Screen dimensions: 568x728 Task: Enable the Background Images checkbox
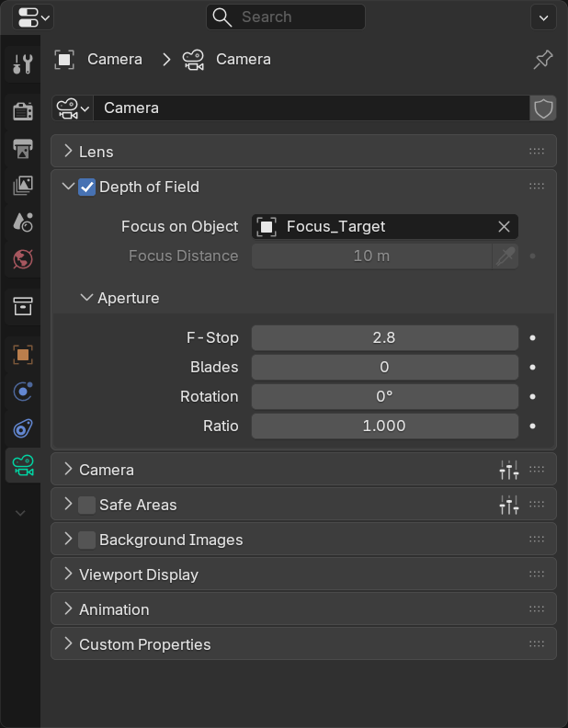[x=86, y=540]
